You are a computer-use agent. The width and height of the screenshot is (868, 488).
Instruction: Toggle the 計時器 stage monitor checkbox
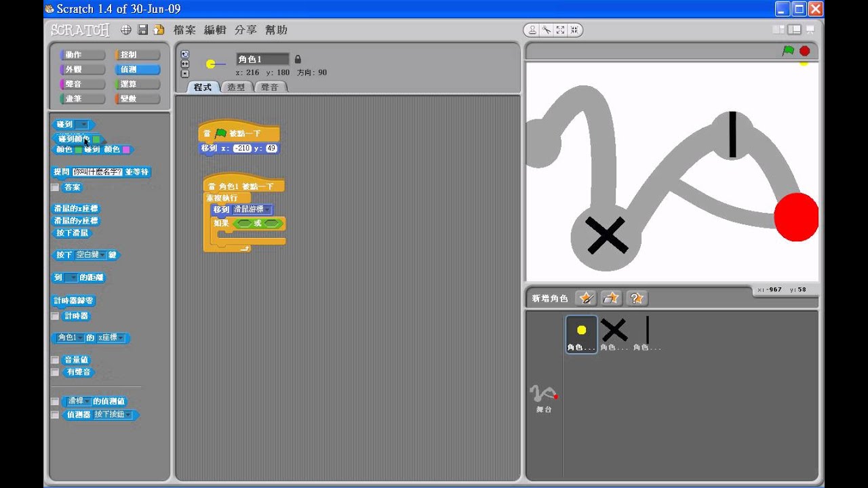(x=55, y=317)
